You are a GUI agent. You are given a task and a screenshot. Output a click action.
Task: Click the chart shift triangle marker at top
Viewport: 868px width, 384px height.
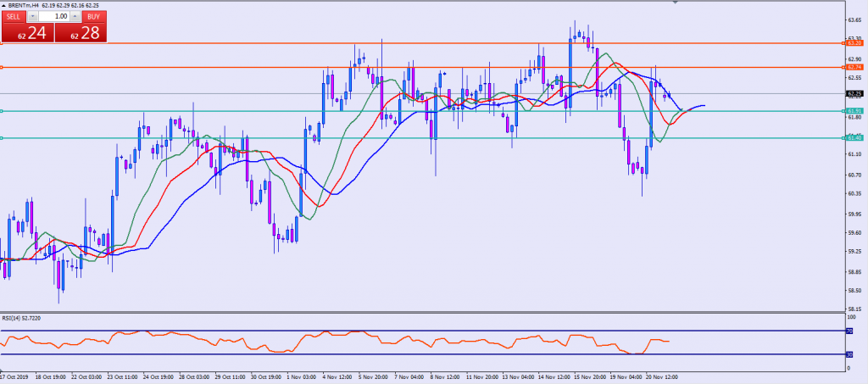[676, 3]
